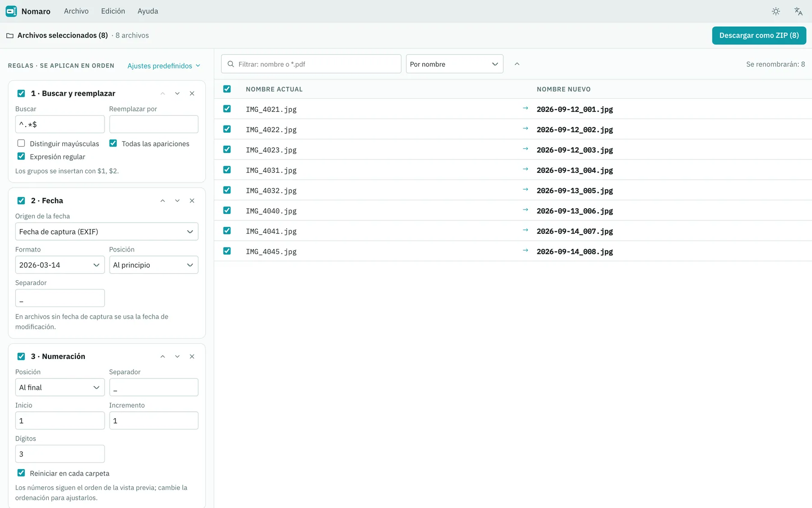Open the Por nombre sort dropdown
This screenshot has width=812, height=508.
coord(455,64)
